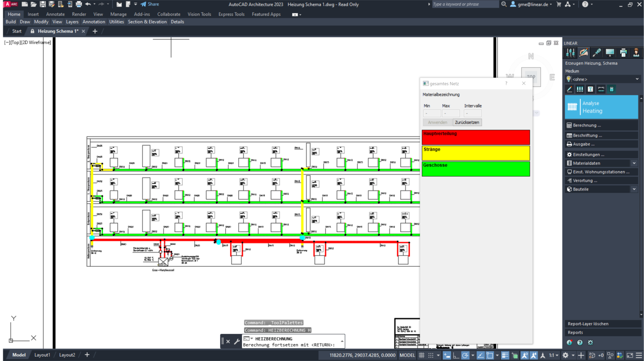Screen dimensions: 644x361
Task: Open the printer tab in LINEAR panel
Action: (x=623, y=53)
